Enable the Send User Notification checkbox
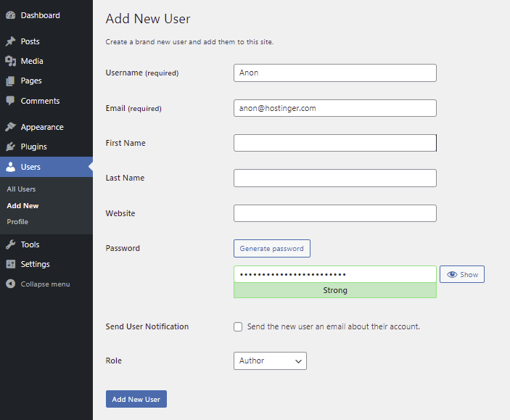The image size is (510, 420). coord(238,326)
